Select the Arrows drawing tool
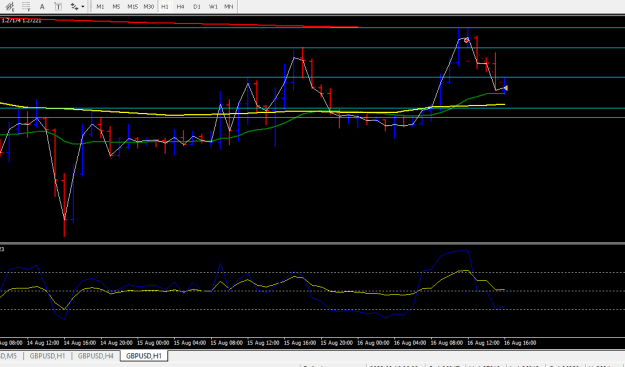The height and width of the screenshot is (367, 625). 75,6
